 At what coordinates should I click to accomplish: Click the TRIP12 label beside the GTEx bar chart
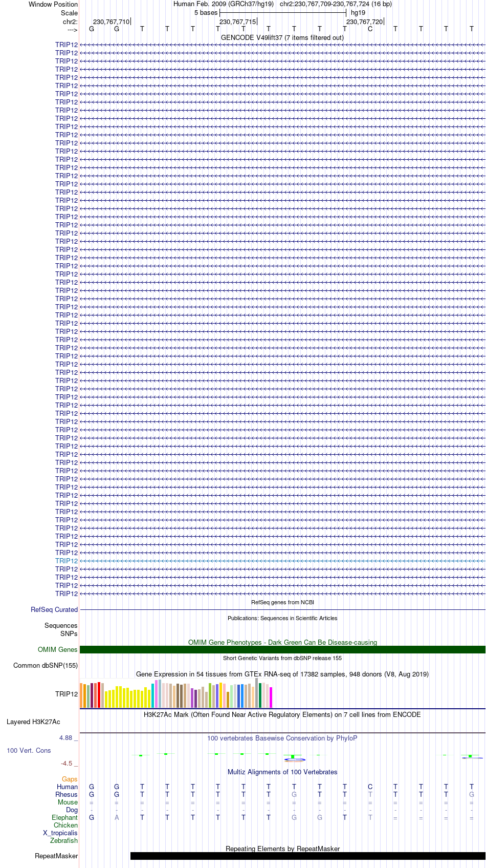click(x=67, y=694)
